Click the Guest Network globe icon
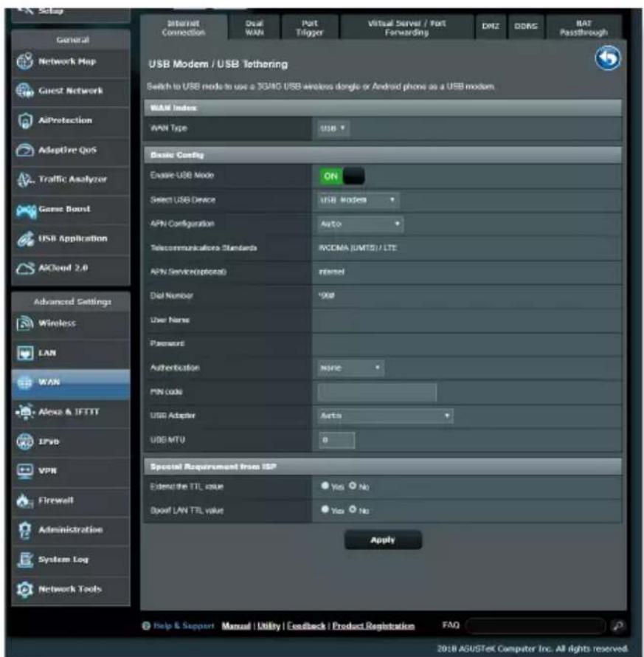 click(24, 91)
